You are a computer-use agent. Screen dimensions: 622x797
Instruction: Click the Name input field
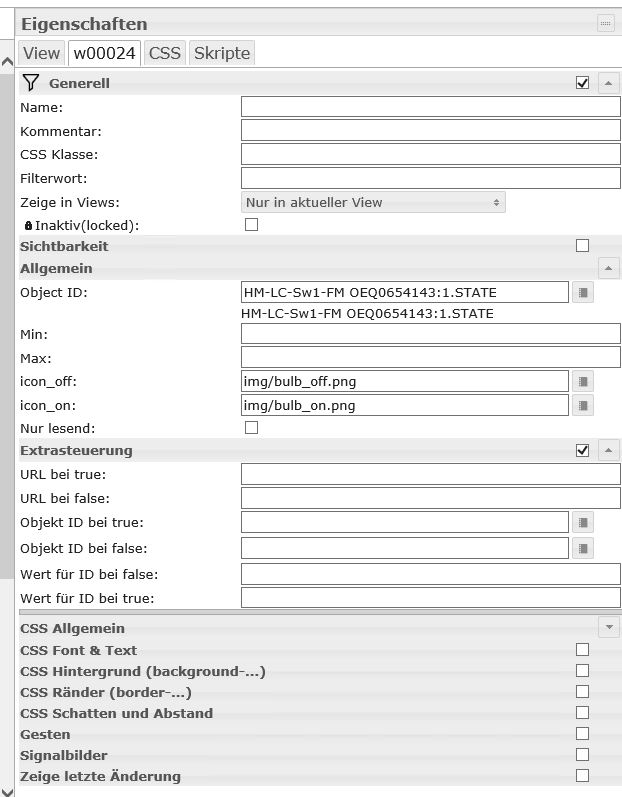click(x=430, y=107)
